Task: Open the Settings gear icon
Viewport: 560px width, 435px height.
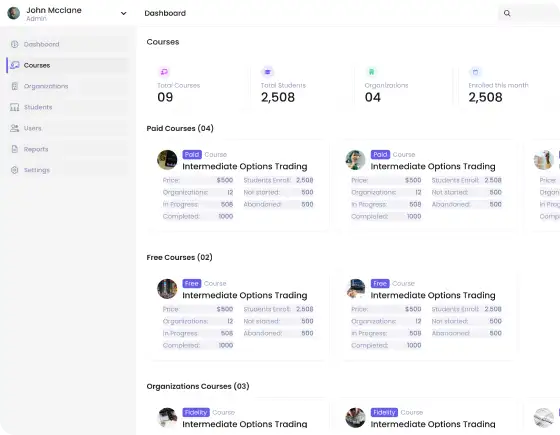Action: tap(15, 170)
